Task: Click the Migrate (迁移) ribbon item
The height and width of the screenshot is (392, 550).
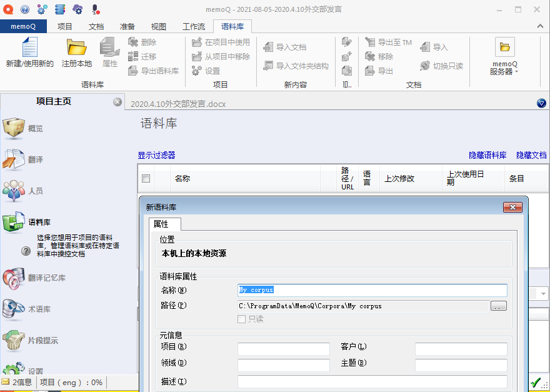Action: (142, 56)
